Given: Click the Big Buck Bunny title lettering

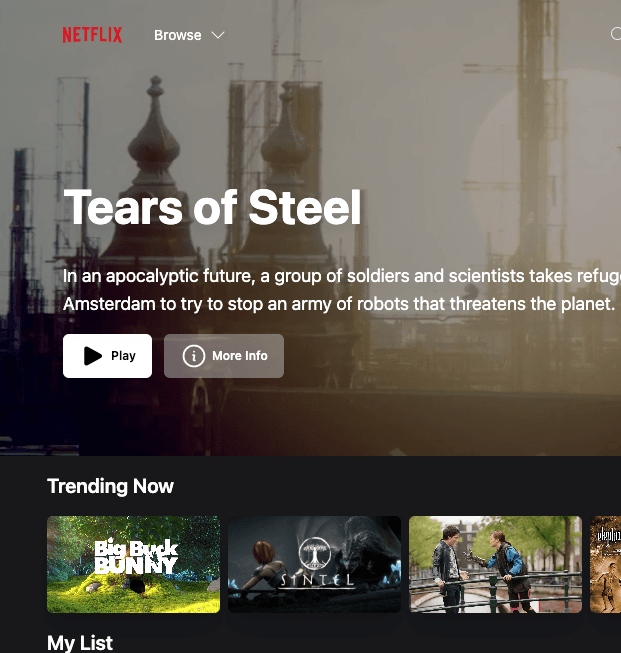Looking at the screenshot, I should [136, 557].
